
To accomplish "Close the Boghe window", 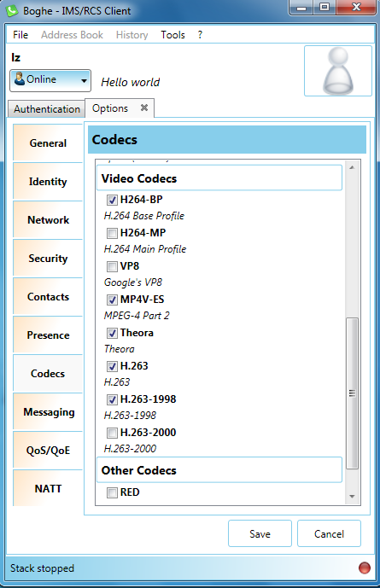I will [x=356, y=8].
